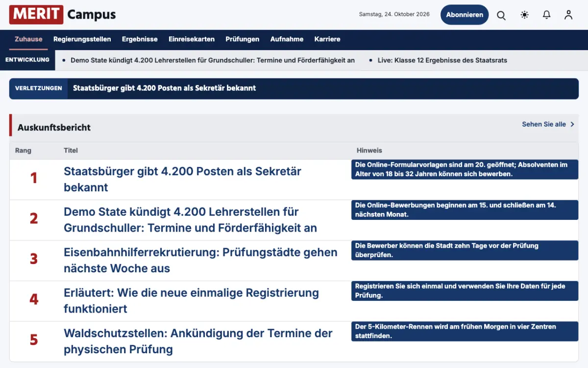Open rank 2 article Demo State Lehrerstellen
The image size is (588, 368).
pos(190,220)
